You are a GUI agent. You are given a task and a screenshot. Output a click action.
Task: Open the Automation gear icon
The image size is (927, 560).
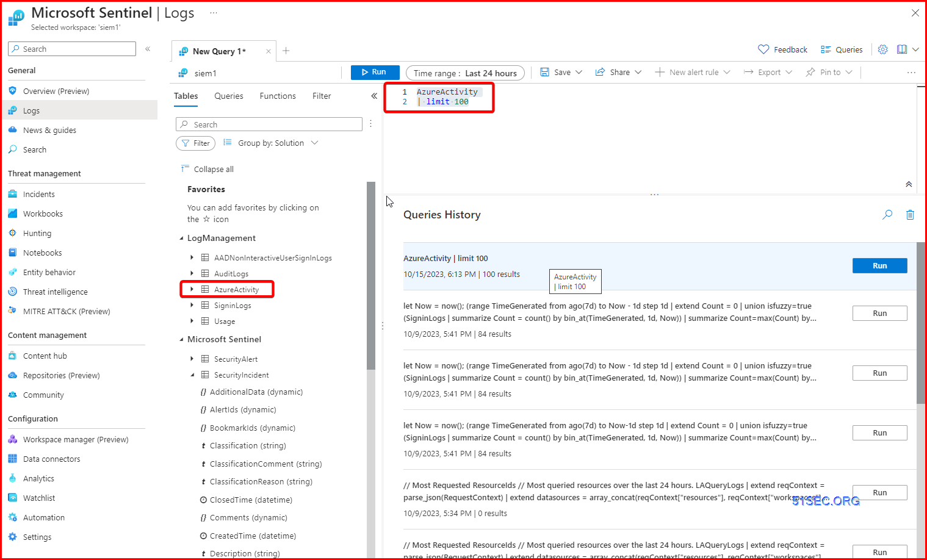(12, 517)
